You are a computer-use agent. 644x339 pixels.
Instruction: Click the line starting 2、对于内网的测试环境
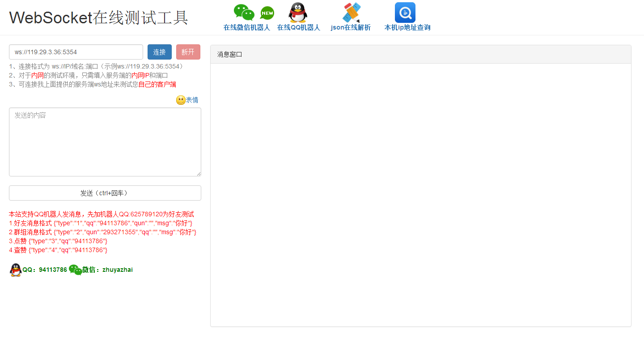pos(89,75)
